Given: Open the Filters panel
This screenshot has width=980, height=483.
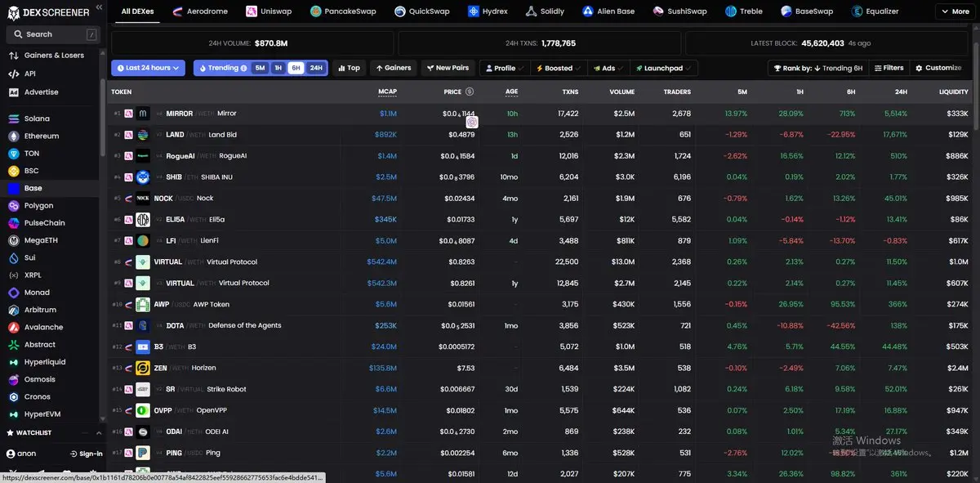Looking at the screenshot, I should coord(889,68).
